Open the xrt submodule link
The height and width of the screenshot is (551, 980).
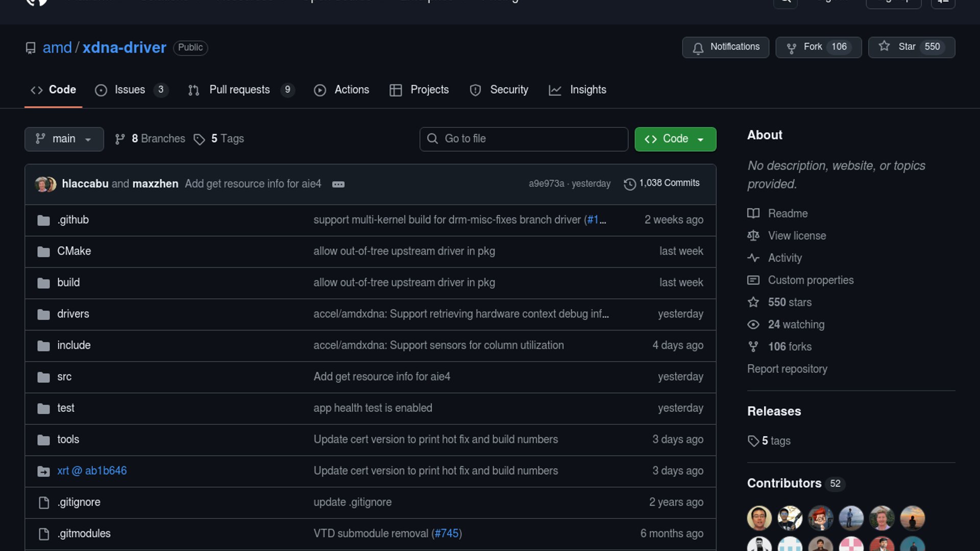pos(92,470)
